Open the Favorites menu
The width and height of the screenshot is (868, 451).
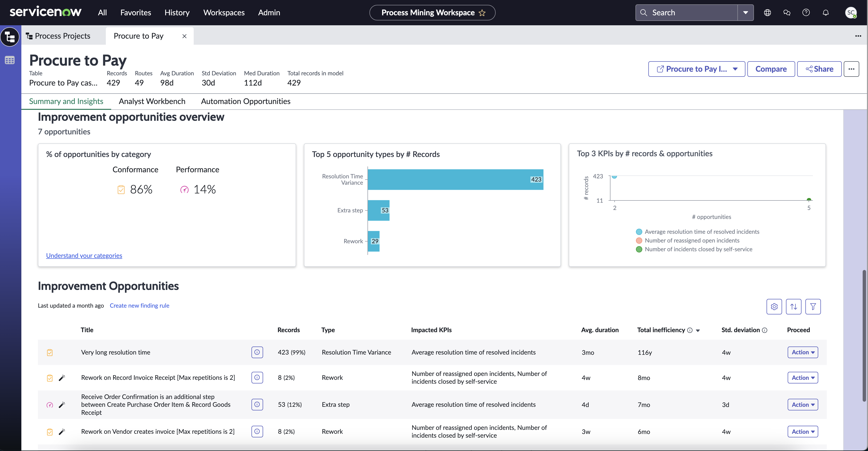point(136,12)
